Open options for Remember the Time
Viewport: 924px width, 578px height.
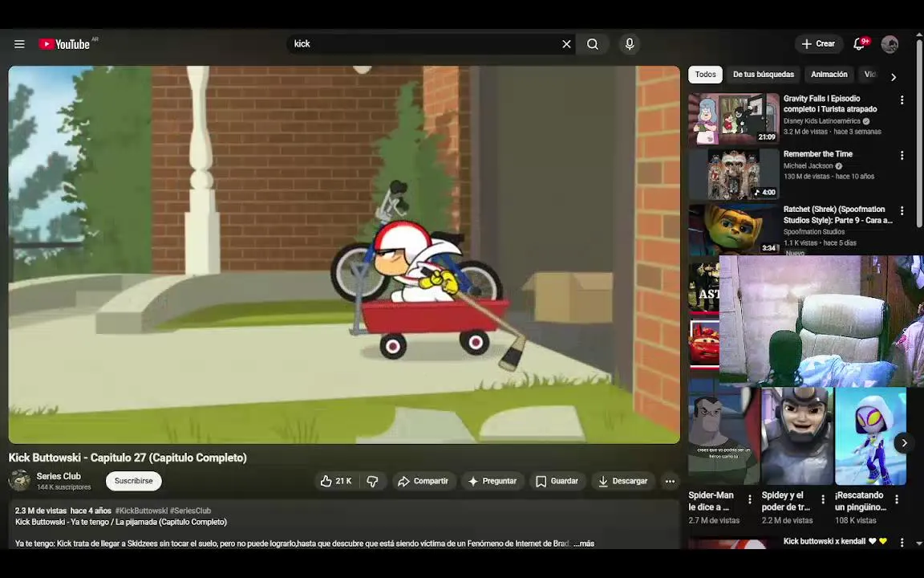[x=902, y=155]
